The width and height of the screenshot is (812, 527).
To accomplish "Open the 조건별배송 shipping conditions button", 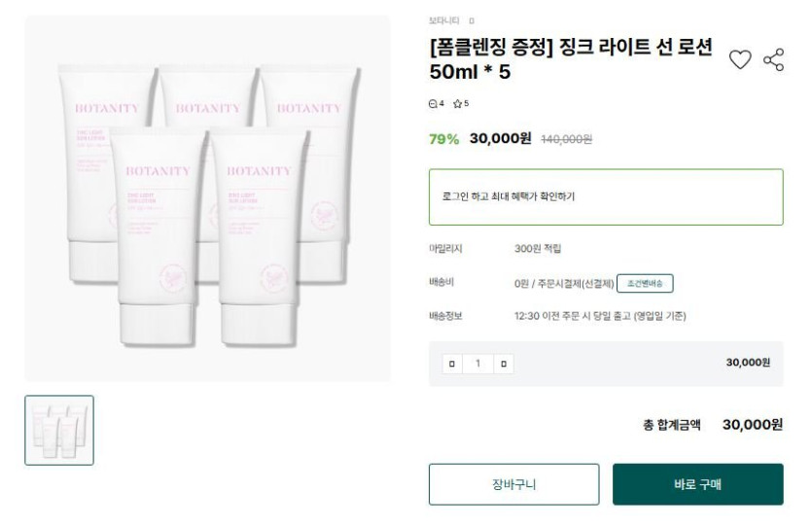I will [x=644, y=283].
